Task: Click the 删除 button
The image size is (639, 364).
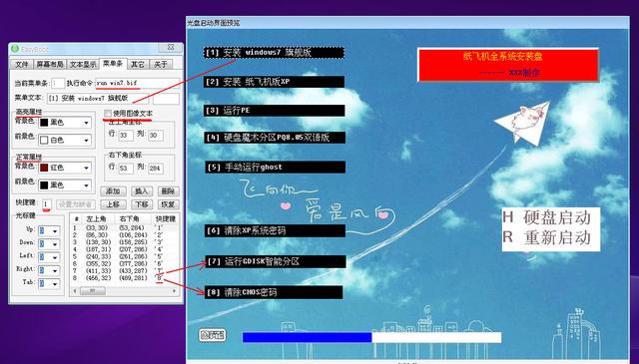Action: pos(168,190)
